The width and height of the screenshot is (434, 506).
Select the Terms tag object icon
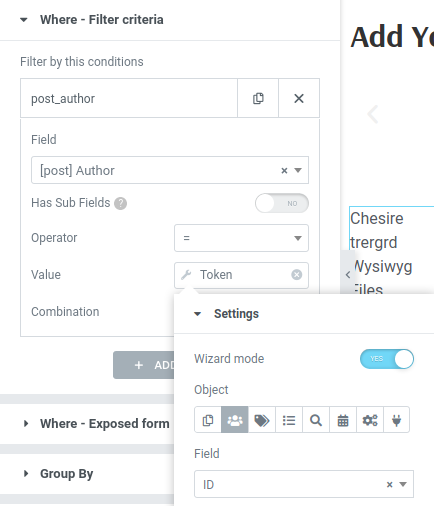pyautogui.click(x=262, y=420)
